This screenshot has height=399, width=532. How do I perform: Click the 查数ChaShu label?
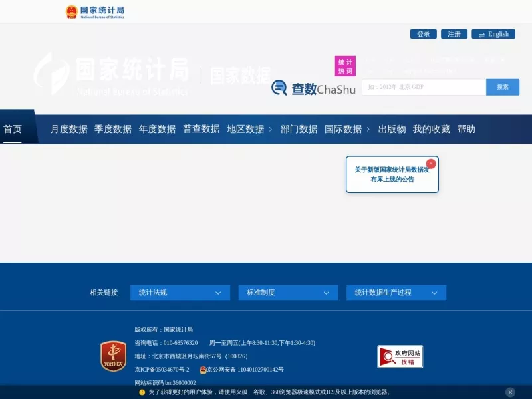(x=324, y=89)
